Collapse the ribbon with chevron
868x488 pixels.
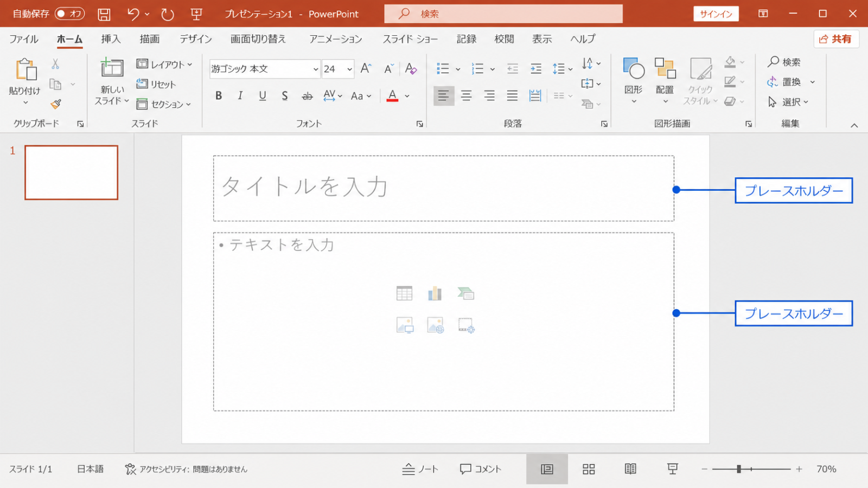pos(854,125)
